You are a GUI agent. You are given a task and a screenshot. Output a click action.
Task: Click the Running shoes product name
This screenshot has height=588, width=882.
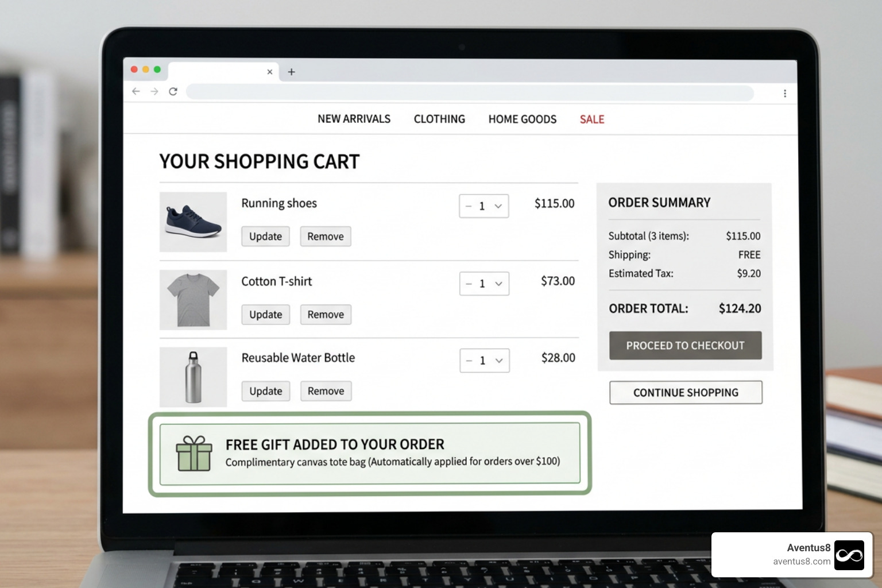[279, 203]
